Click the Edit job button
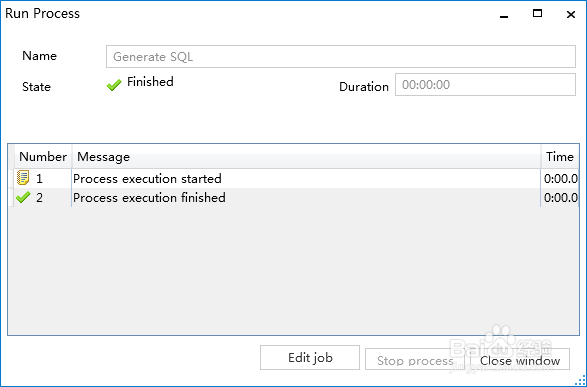 tap(310, 357)
